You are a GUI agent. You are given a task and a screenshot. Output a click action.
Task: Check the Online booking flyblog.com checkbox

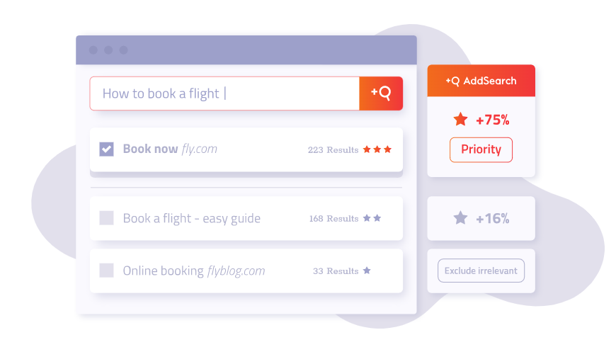tap(106, 271)
